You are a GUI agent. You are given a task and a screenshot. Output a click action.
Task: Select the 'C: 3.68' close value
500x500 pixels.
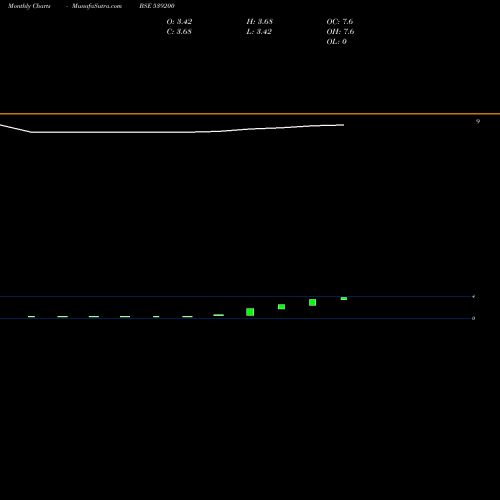coord(179,32)
